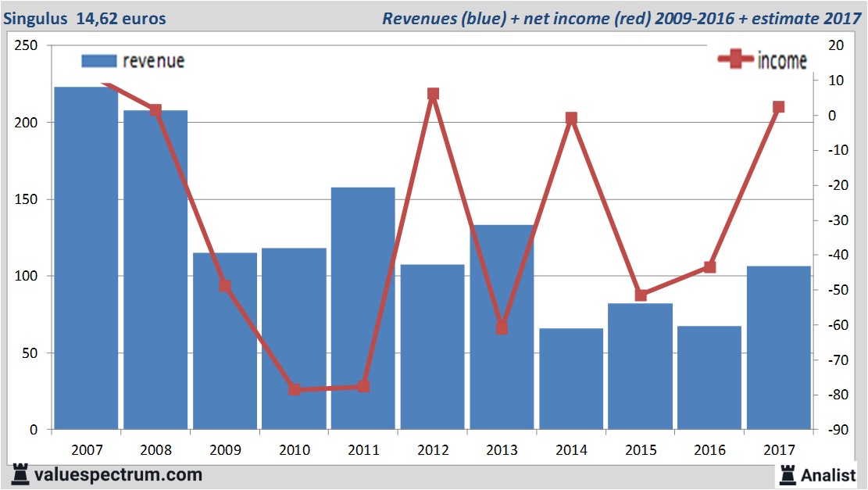This screenshot has height=490, width=868.
Task: Click the 'Singulus 14,62 euros' title
Action: tap(84, 18)
